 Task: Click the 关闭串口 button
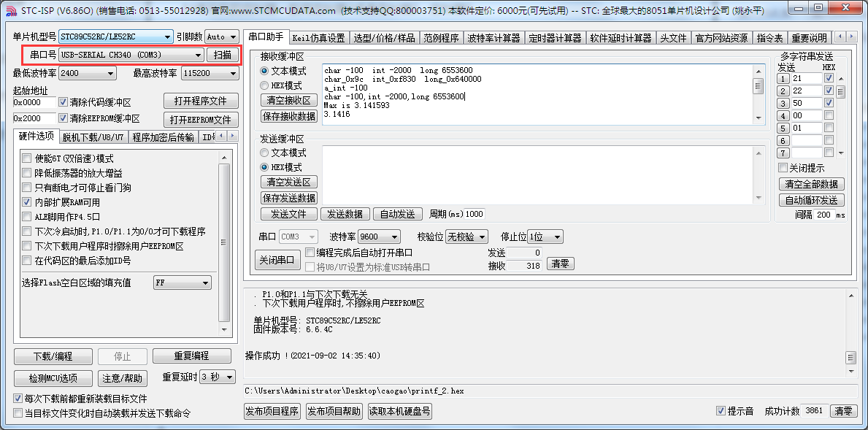coord(277,260)
